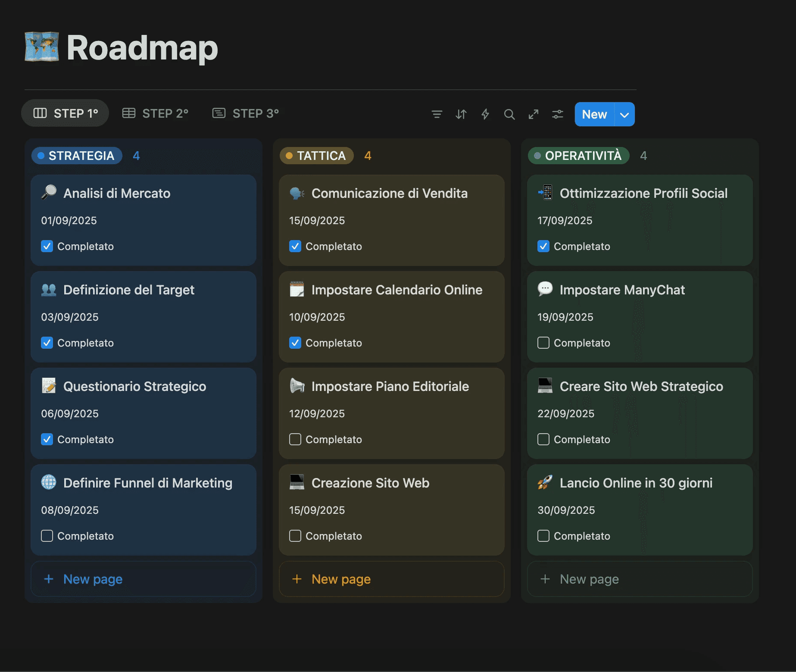This screenshot has width=796, height=672.
Task: Check Completato on Impostare Piano Editoriale
Action: pyautogui.click(x=295, y=439)
